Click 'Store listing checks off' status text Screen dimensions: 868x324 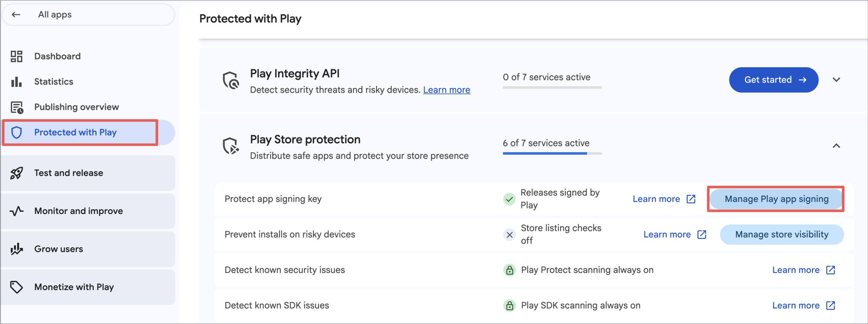[561, 235]
